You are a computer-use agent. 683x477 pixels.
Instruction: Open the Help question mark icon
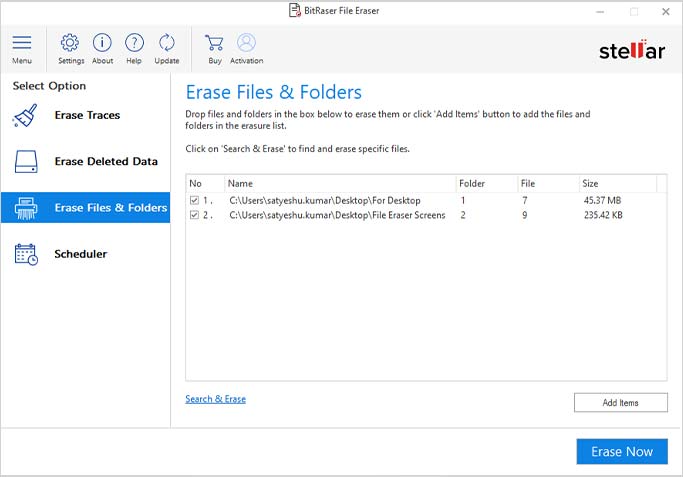click(x=134, y=43)
